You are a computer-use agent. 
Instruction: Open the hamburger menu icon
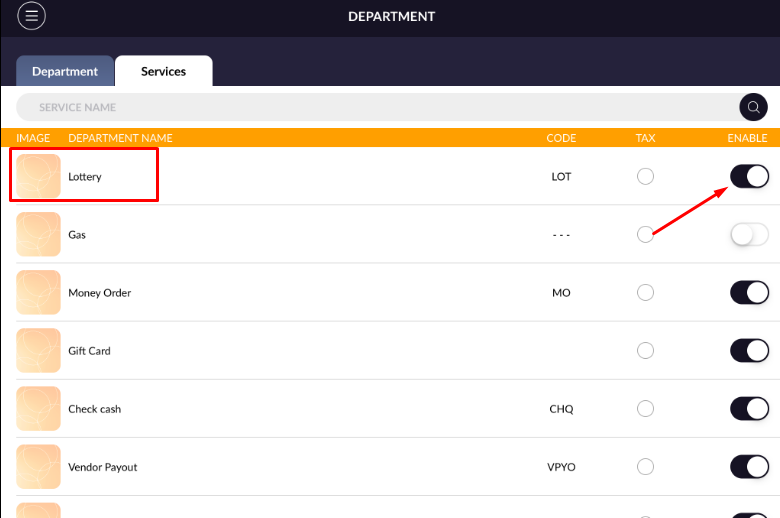pyautogui.click(x=32, y=16)
